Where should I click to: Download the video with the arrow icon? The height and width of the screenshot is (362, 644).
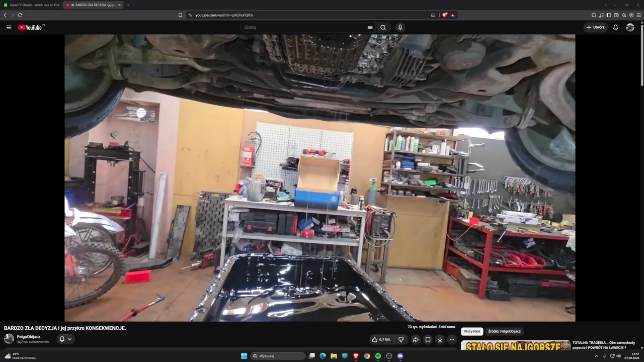coord(440,339)
